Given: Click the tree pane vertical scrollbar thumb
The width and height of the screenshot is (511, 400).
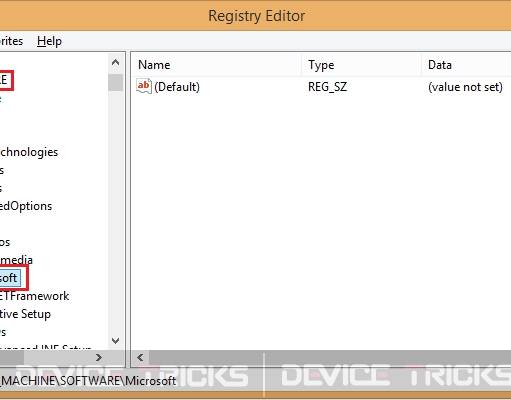Looking at the screenshot, I should (x=115, y=82).
